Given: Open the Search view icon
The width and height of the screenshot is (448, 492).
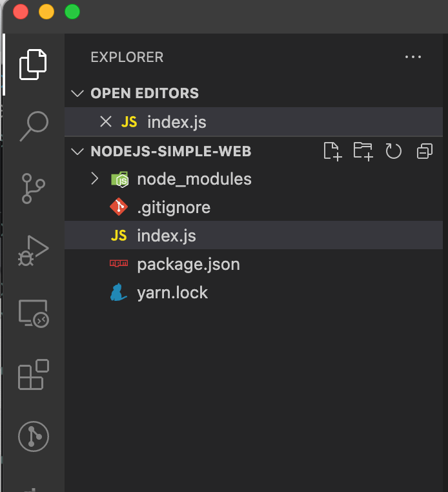Looking at the screenshot, I should click(33, 125).
